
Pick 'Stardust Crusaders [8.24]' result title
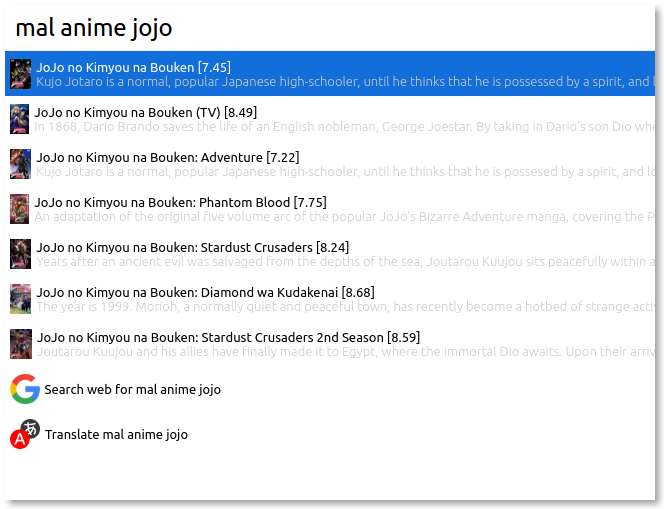pyautogui.click(x=193, y=247)
